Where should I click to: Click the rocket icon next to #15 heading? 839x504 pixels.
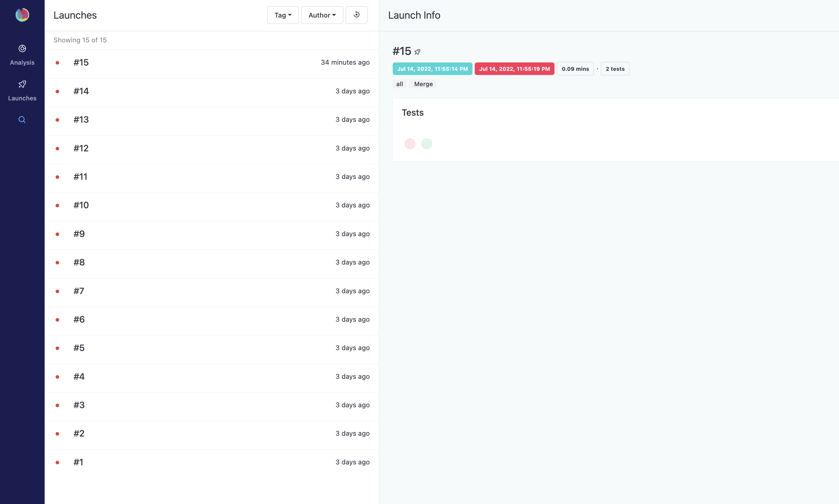coord(418,52)
